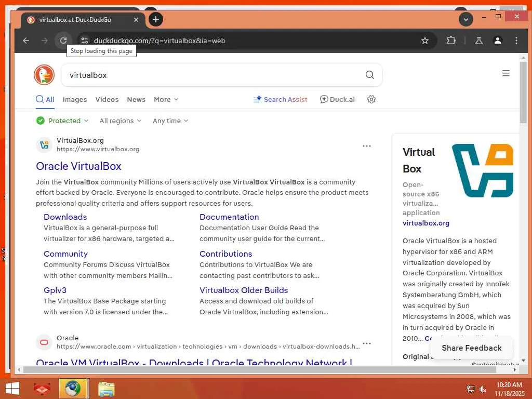Bookmark this page with star icon
The image size is (532, 399).
[x=425, y=41]
